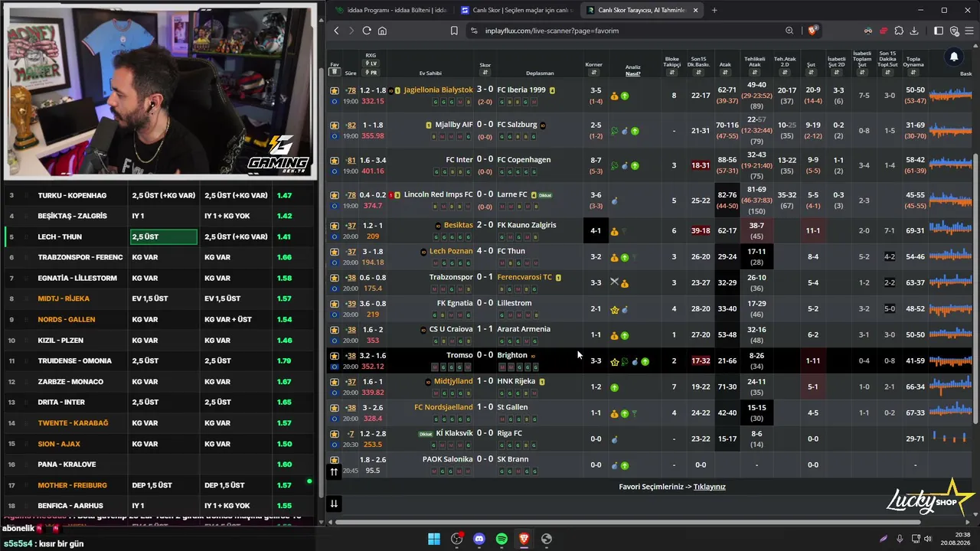Click the green up-arrow icon in Midtjylland row
Screen dimensions: 980x551
tap(614, 387)
